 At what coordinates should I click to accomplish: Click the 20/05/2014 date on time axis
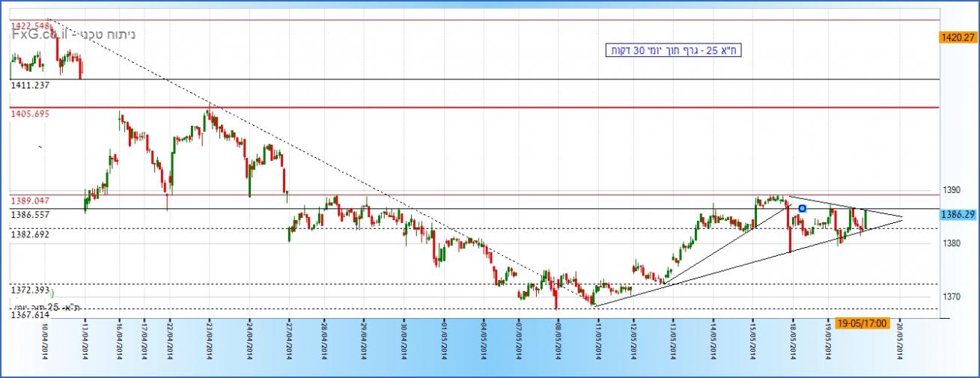(x=901, y=346)
